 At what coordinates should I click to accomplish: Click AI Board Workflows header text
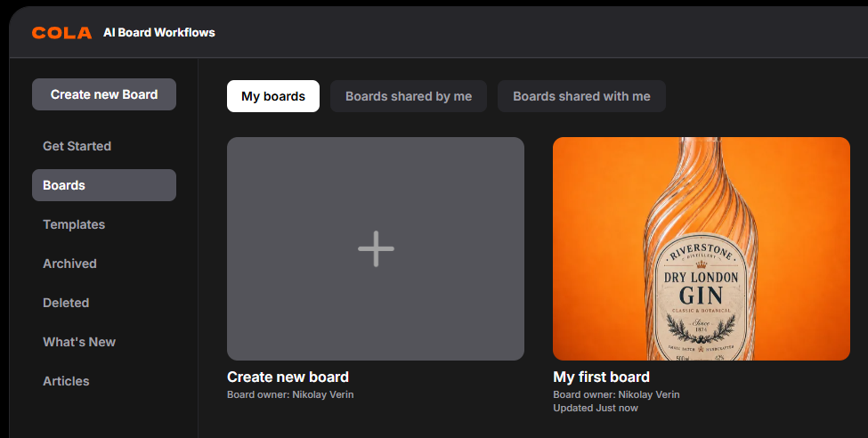pos(159,33)
